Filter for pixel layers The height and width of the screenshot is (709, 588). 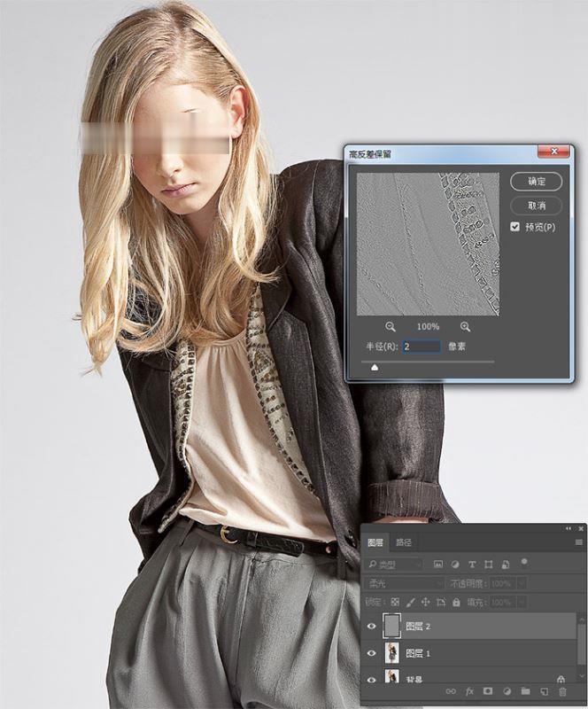438,565
